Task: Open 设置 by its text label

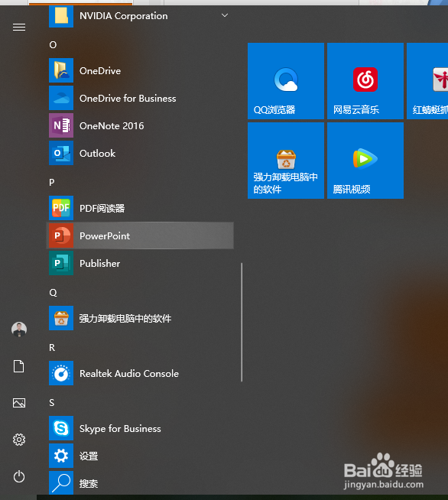Action: tap(89, 456)
